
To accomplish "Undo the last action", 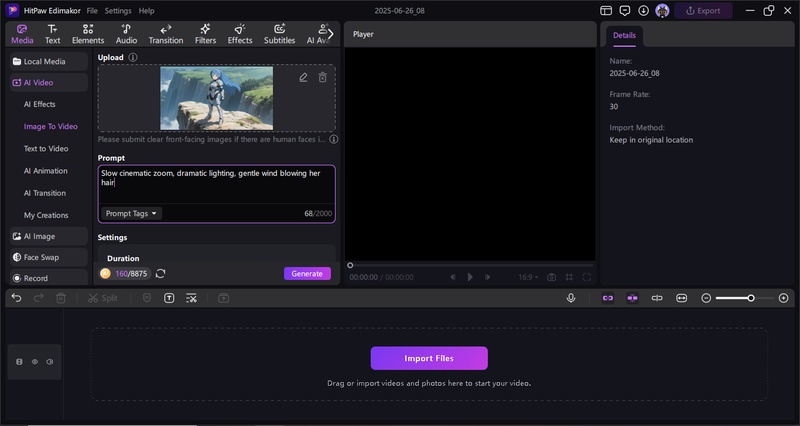I will tap(16, 298).
